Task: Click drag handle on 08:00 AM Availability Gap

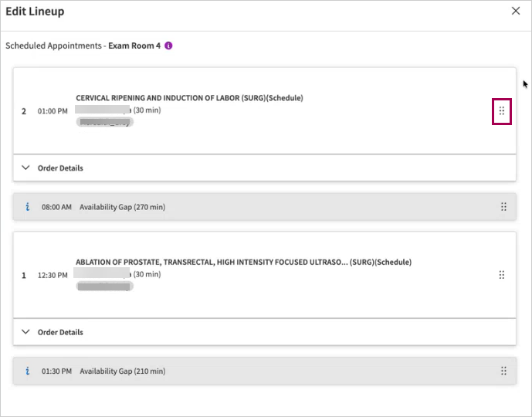Action: [503, 207]
